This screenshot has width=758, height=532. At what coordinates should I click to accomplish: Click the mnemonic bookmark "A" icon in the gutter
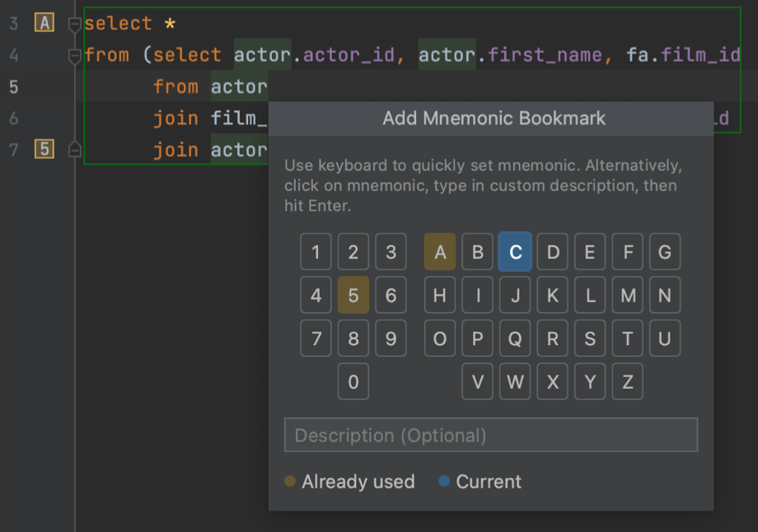pos(42,23)
